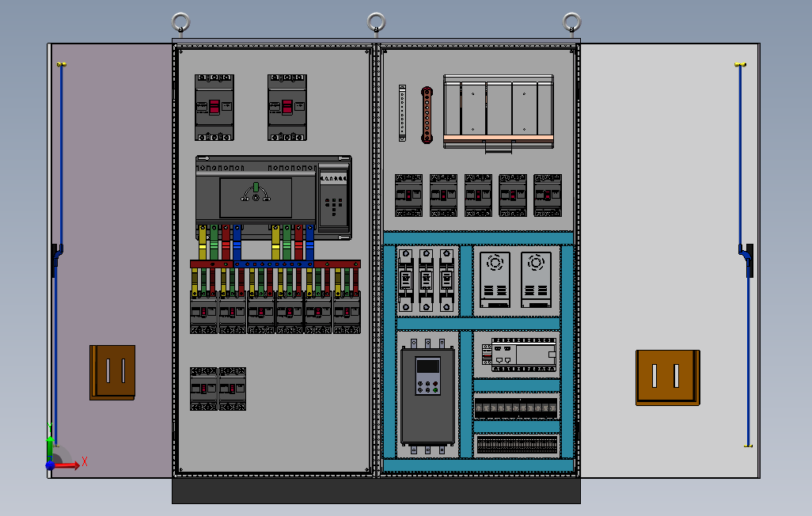Pick the red and blue horizontal busbar

[x=275, y=264]
